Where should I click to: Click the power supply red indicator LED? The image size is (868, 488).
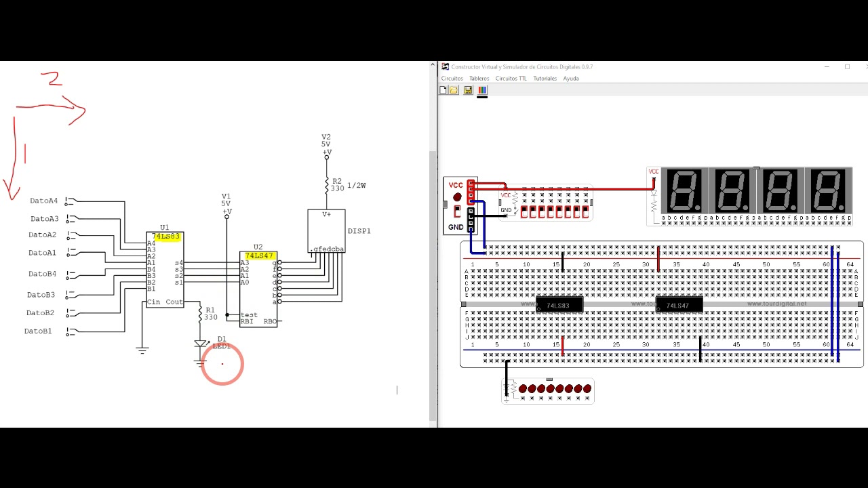click(x=457, y=197)
